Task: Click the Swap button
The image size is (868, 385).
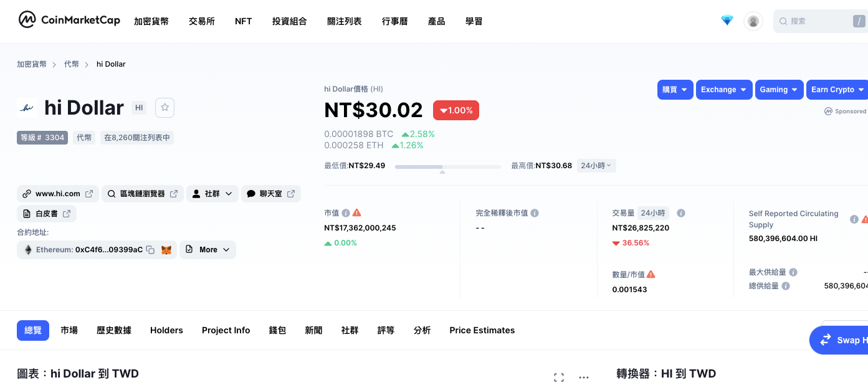Action: [839, 340]
